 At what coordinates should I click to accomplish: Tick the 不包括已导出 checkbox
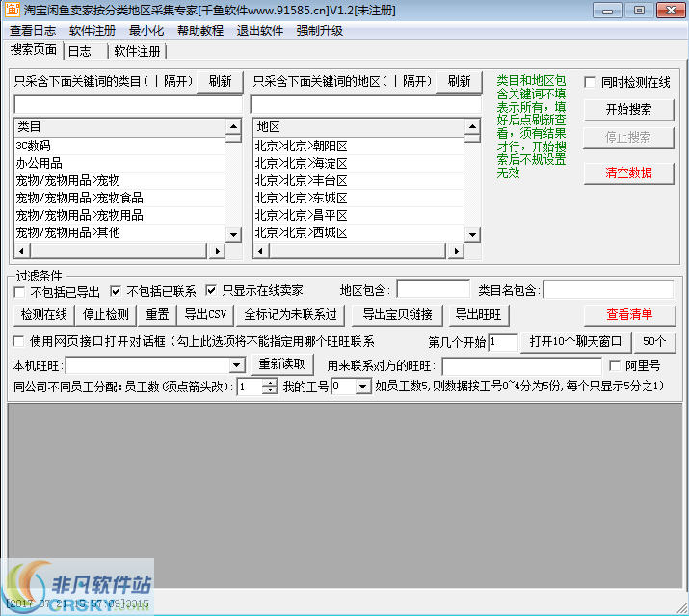[x=19, y=292]
